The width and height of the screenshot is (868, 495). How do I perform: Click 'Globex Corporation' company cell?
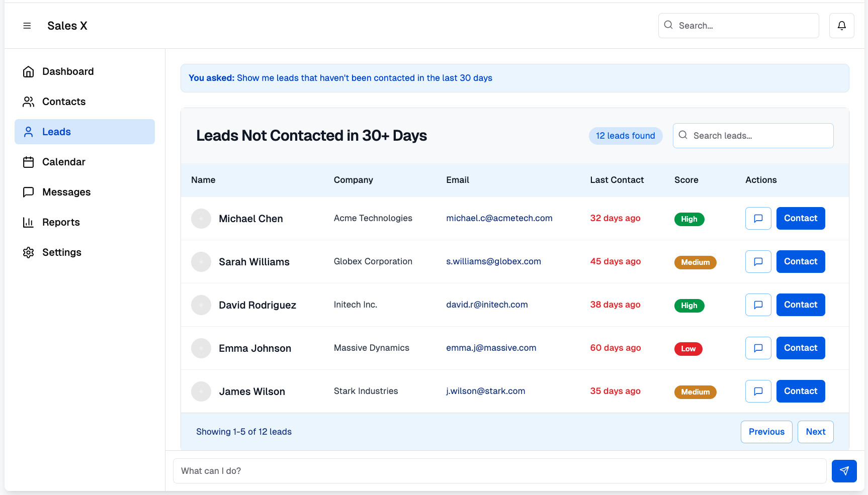373,261
